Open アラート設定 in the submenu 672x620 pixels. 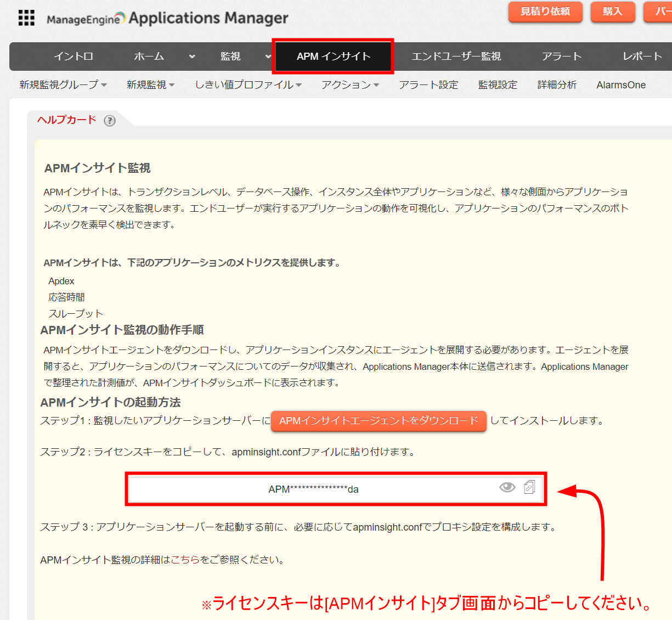(x=428, y=85)
